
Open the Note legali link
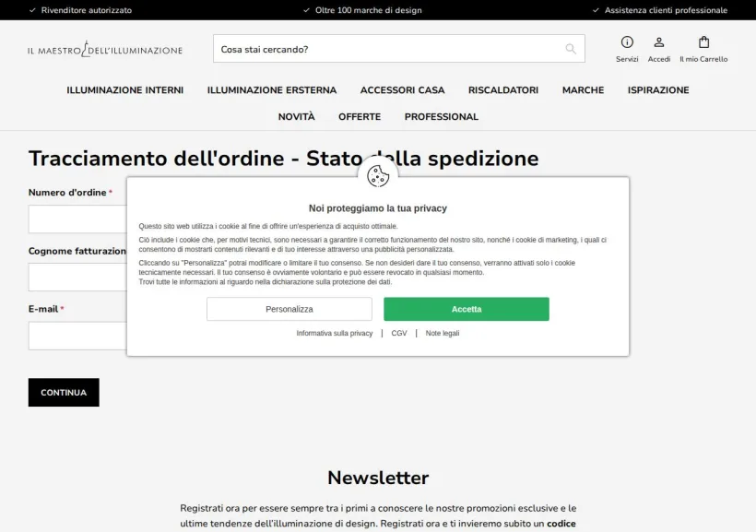[443, 333]
